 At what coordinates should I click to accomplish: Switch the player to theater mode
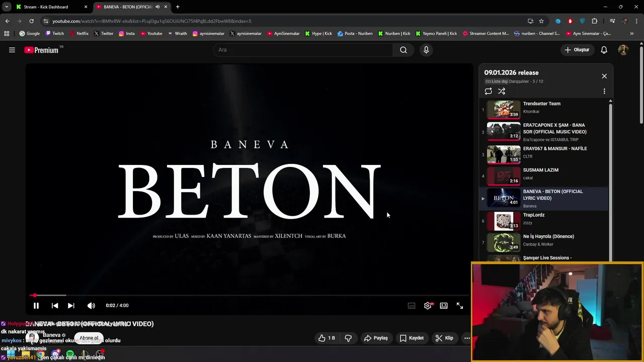click(444, 305)
